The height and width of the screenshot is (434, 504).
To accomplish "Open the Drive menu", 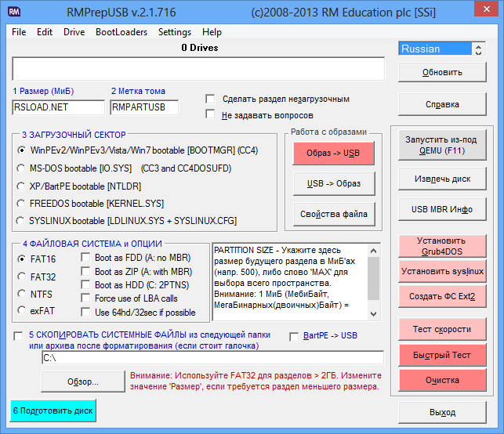I will [74, 32].
